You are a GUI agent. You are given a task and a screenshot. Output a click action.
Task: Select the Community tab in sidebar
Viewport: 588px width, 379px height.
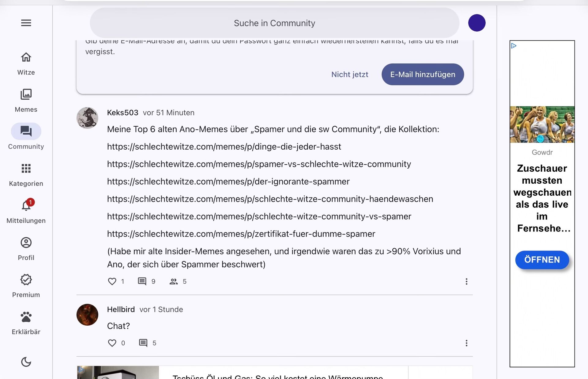pos(26,132)
